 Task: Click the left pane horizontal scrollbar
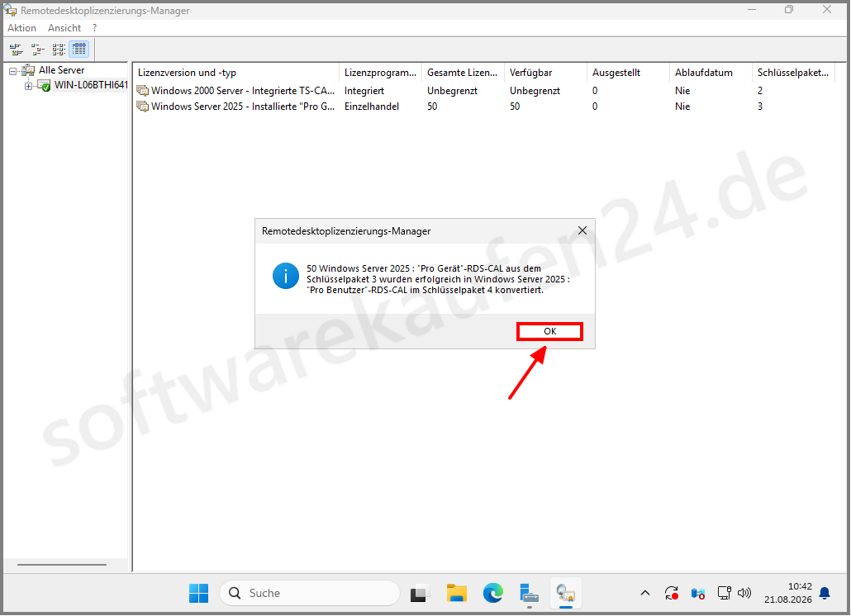coord(62,565)
